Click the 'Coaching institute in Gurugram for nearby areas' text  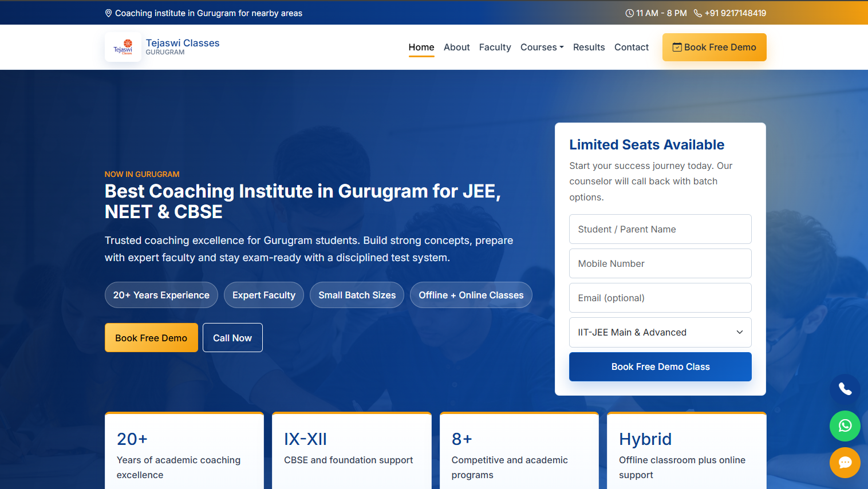208,13
